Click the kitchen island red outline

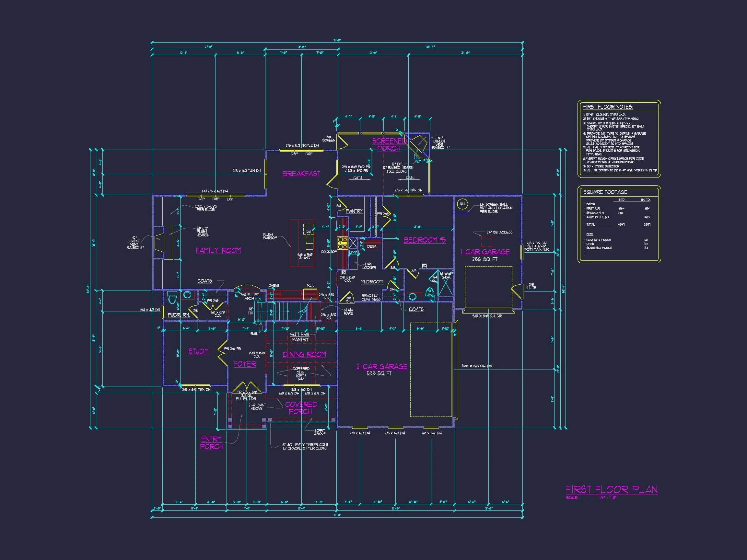pos(302,243)
